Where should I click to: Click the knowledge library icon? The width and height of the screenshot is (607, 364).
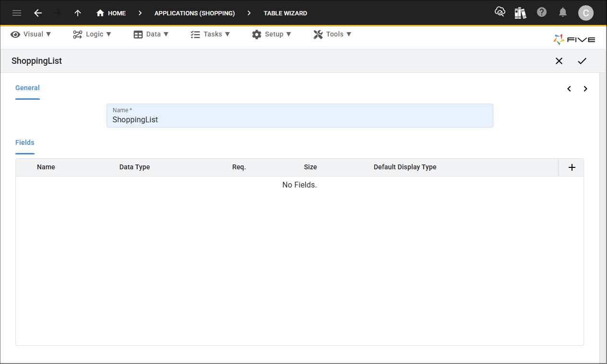point(520,13)
